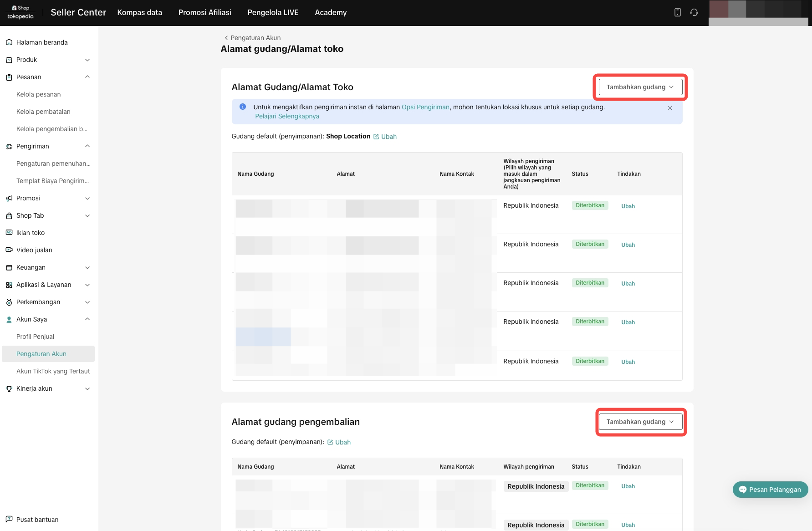Click the Halaman beranda home icon
Viewport: 812px width, 531px height.
[x=9, y=42]
